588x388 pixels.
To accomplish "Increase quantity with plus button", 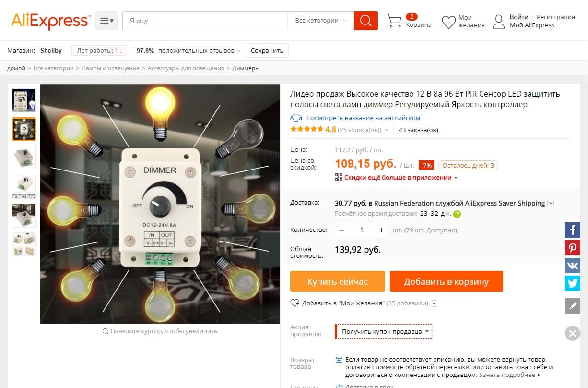I will click(382, 230).
